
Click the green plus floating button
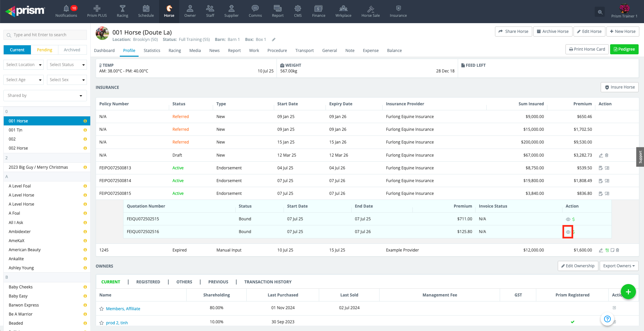click(628, 292)
